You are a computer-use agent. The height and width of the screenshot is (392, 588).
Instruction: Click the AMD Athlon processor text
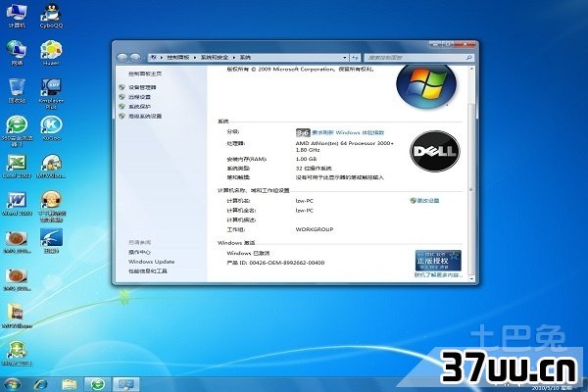(345, 146)
